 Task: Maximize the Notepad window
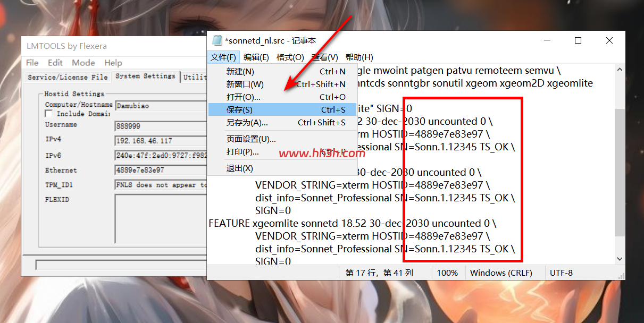578,40
